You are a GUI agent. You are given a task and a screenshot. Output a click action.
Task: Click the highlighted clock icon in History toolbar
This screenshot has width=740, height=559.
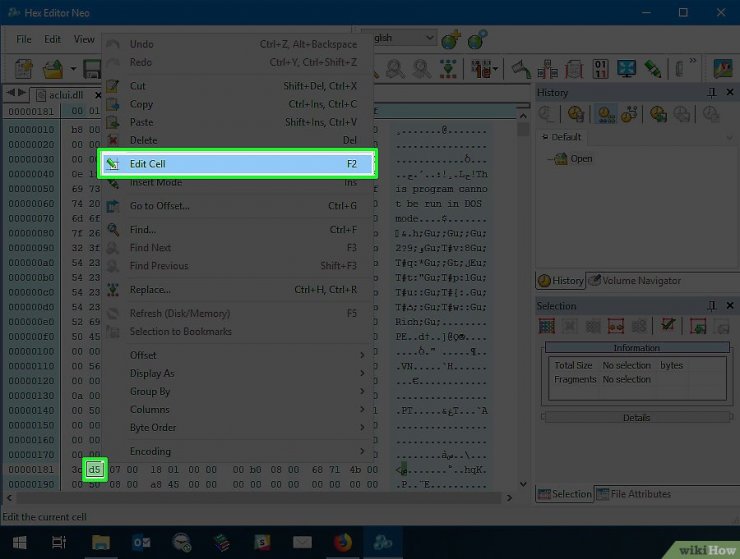pos(606,114)
